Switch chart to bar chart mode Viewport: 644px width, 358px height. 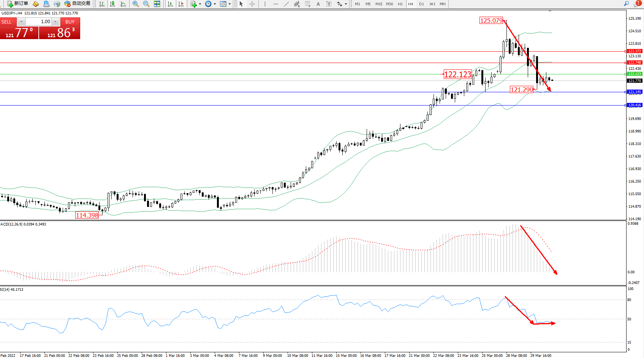pos(102,4)
